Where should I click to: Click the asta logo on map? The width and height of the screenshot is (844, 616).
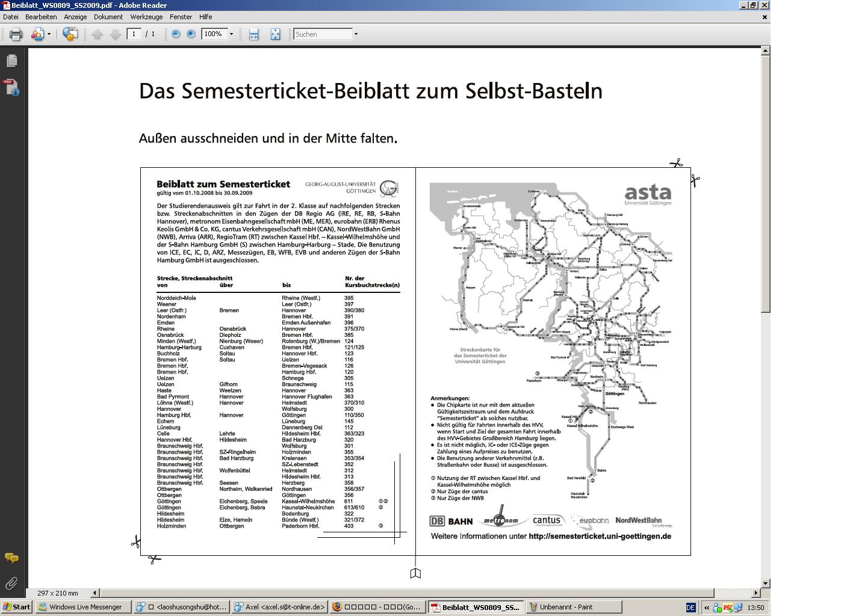[x=648, y=195]
